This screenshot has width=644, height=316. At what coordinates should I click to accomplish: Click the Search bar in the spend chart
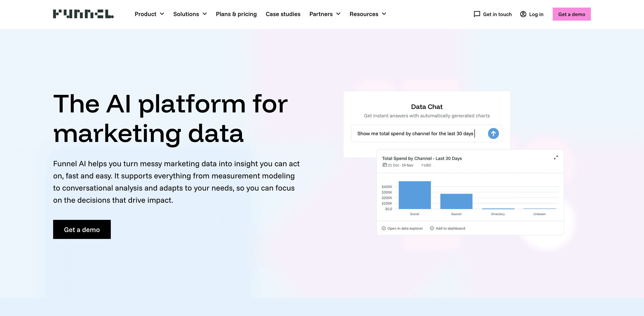point(456,201)
